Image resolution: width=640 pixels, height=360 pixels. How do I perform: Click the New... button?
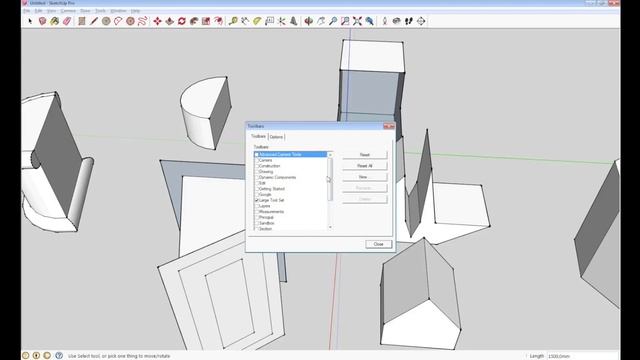pyautogui.click(x=364, y=177)
